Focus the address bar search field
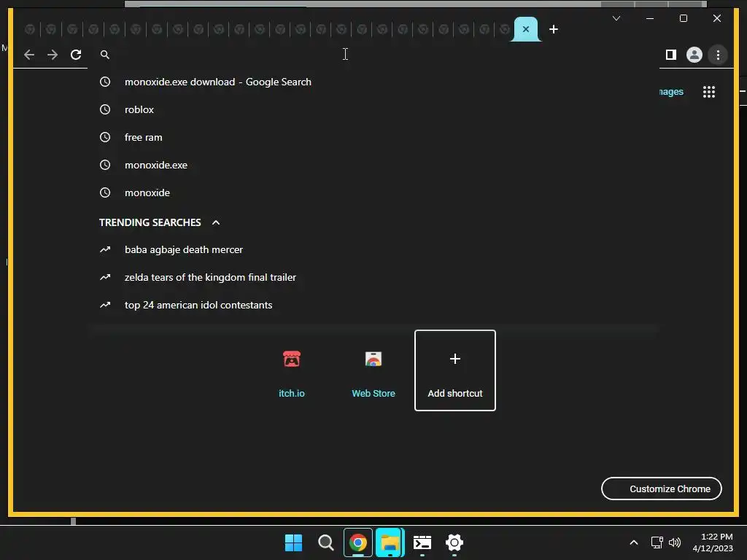Viewport: 747px width, 560px height. click(x=374, y=55)
